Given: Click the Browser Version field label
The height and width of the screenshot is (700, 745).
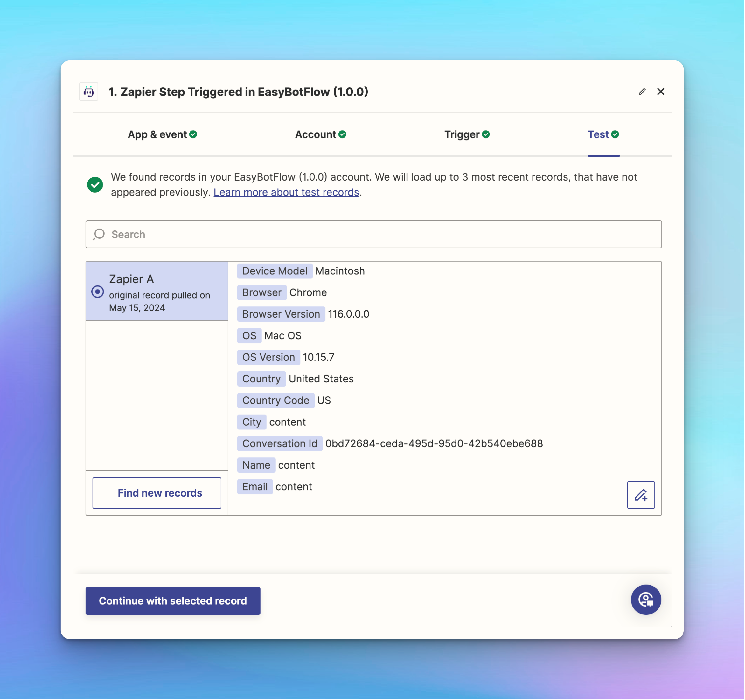Looking at the screenshot, I should click(x=281, y=314).
